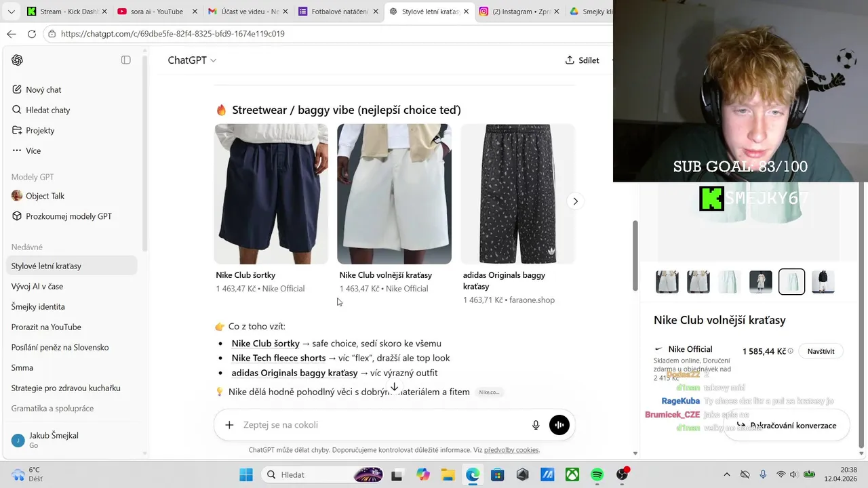The height and width of the screenshot is (488, 868).
Task: Start a new chat with Nový chat
Action: (43, 89)
